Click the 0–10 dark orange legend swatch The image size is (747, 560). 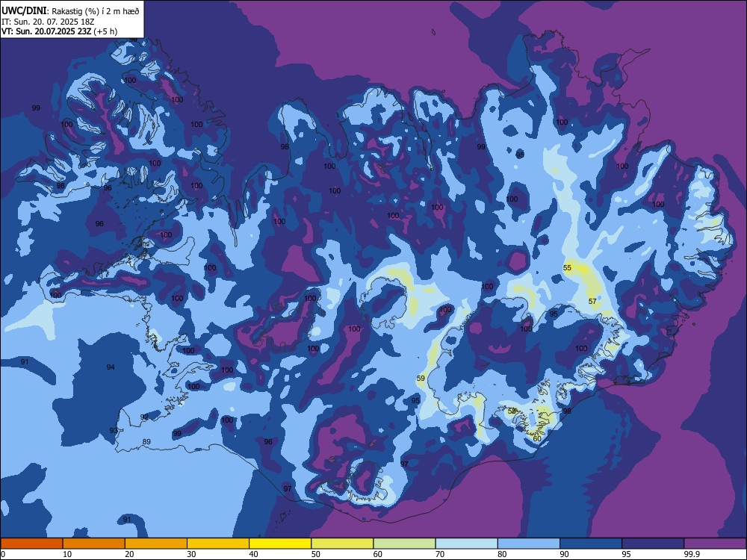click(x=31, y=544)
